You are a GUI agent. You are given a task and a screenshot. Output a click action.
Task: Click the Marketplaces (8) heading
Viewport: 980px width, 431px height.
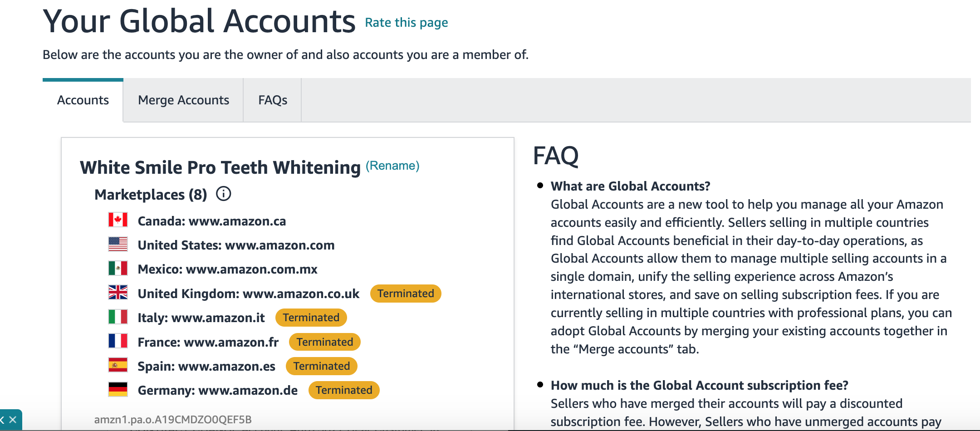pos(151,194)
